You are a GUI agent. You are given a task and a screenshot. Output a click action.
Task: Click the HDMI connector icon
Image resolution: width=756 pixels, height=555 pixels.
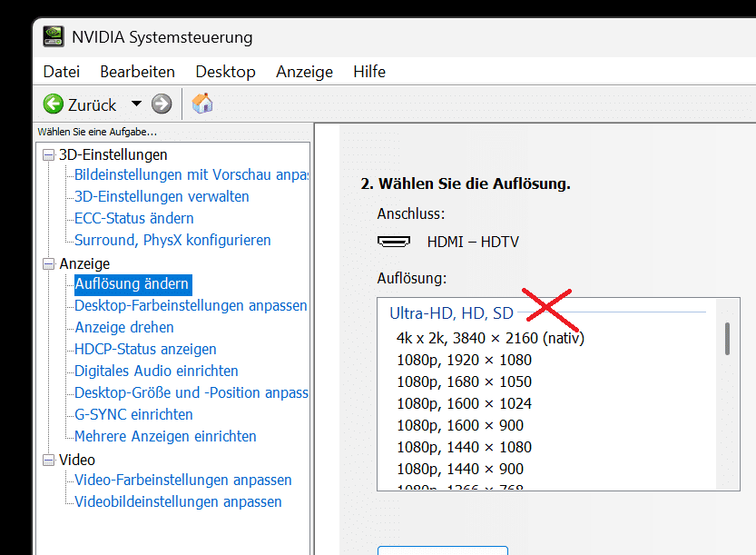pos(394,242)
